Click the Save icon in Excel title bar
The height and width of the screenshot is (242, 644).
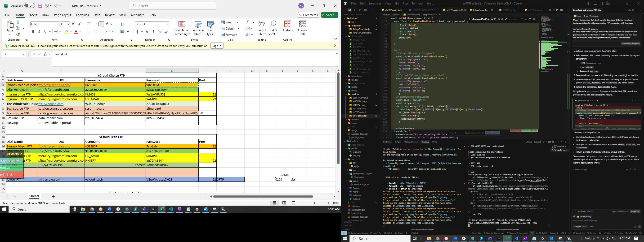click(40, 5)
